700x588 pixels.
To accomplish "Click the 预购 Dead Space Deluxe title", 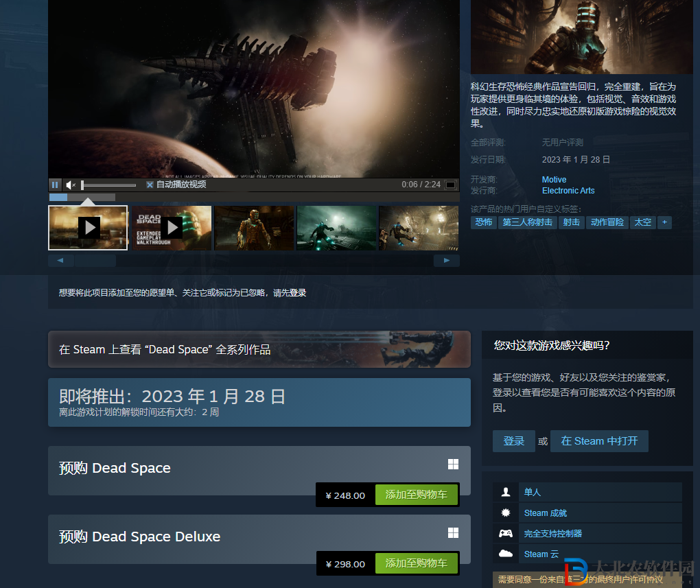I will 140,537.
